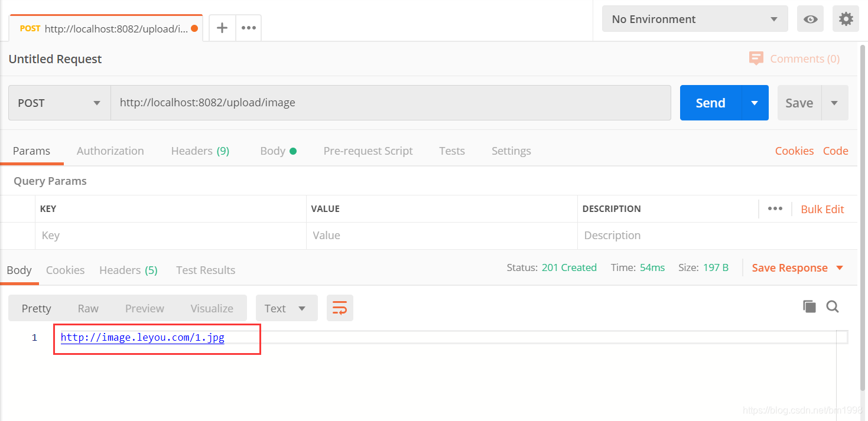
Task: Open the Tests tab
Action: (452, 151)
